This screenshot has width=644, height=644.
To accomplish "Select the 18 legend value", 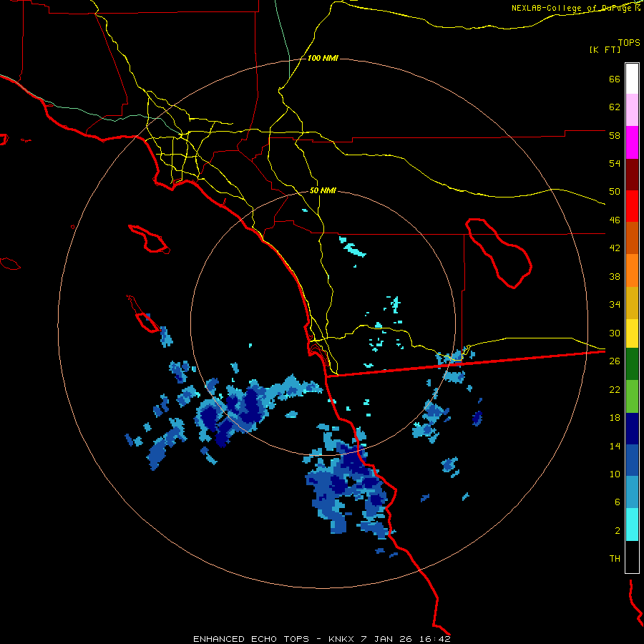I will point(615,418).
